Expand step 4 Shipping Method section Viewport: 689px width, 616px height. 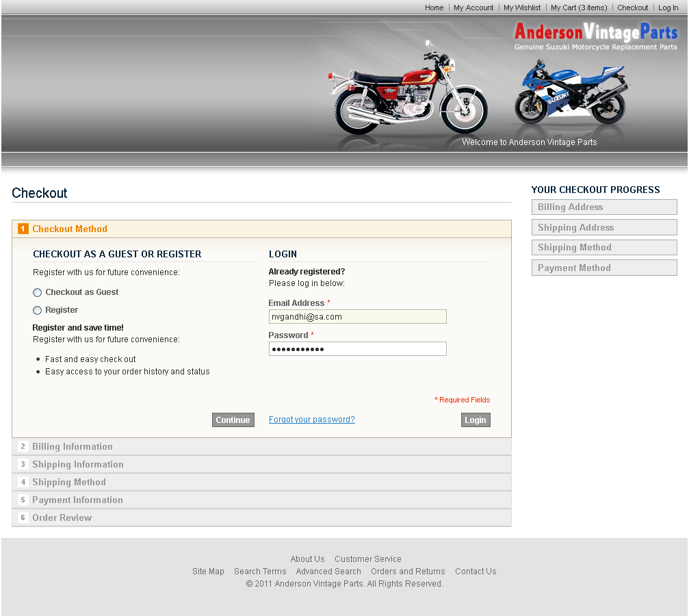(261, 483)
